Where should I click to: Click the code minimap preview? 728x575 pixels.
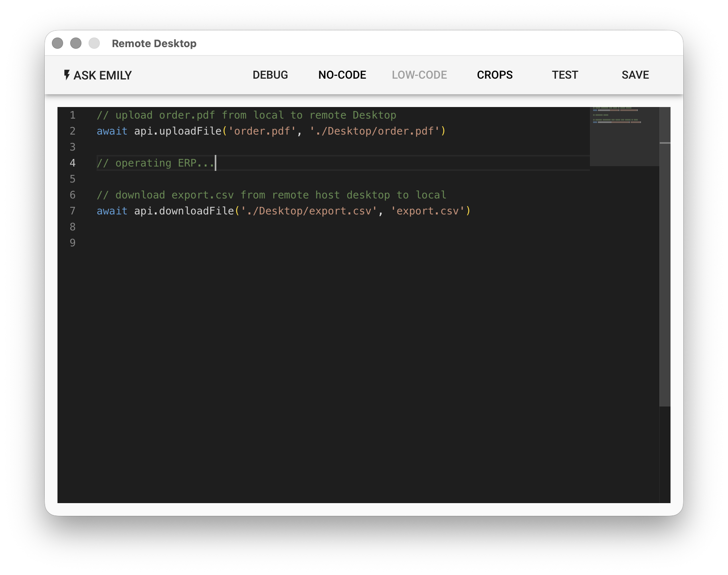624,136
